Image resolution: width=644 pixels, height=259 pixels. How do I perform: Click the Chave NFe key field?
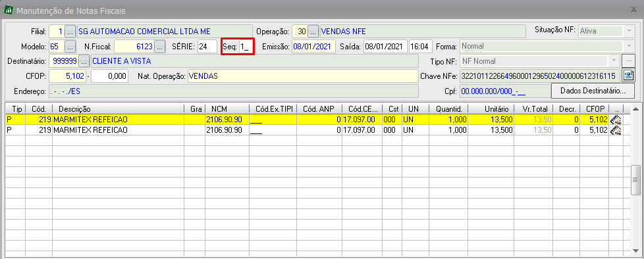pos(541,76)
